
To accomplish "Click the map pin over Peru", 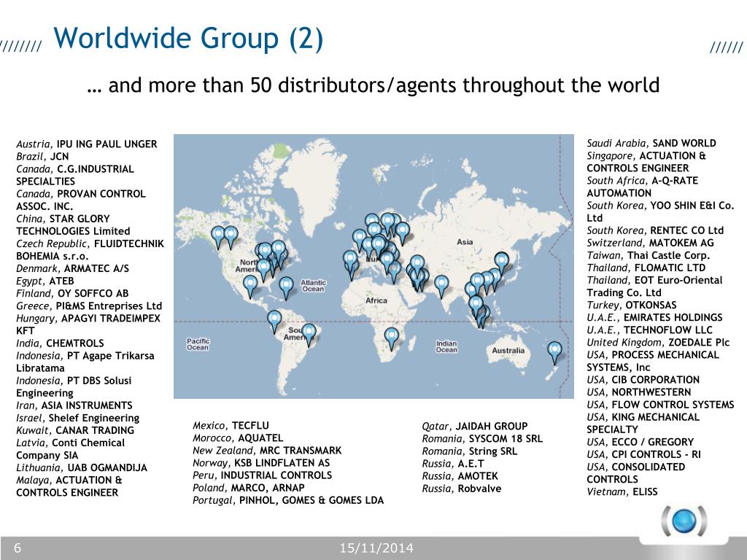I will (274, 322).
